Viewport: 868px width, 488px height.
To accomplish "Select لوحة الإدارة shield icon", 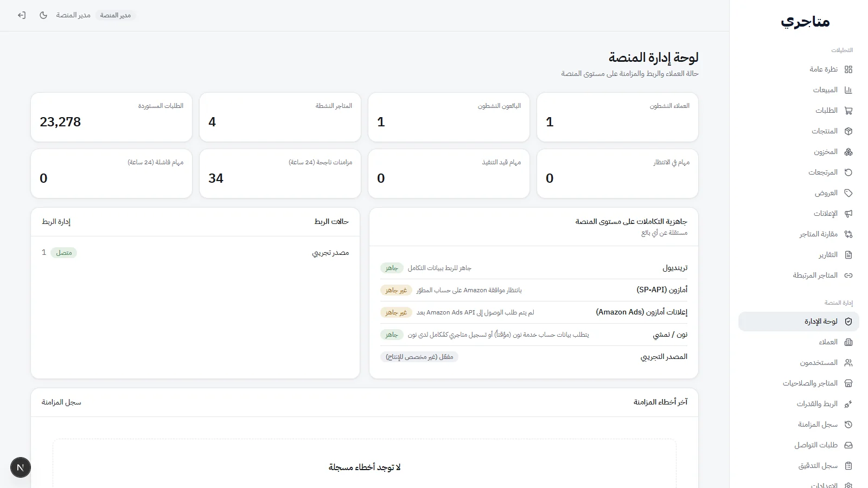I will coord(848,322).
